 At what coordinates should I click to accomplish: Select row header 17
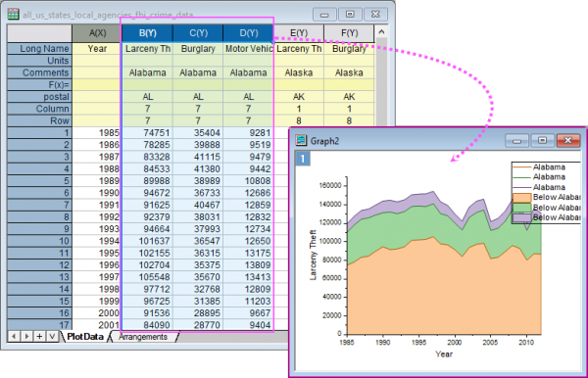[40, 324]
